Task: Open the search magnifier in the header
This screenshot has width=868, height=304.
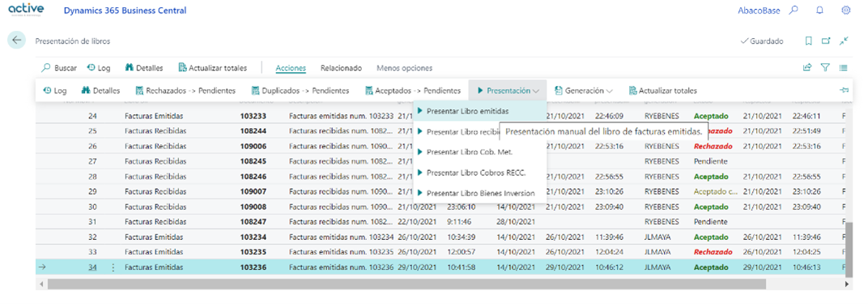Action: coord(794,10)
